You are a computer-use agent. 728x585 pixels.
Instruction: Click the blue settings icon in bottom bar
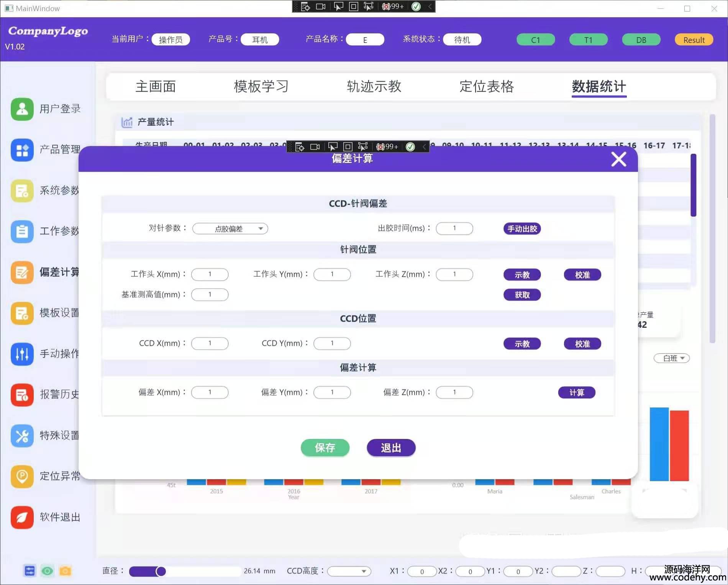click(30, 571)
